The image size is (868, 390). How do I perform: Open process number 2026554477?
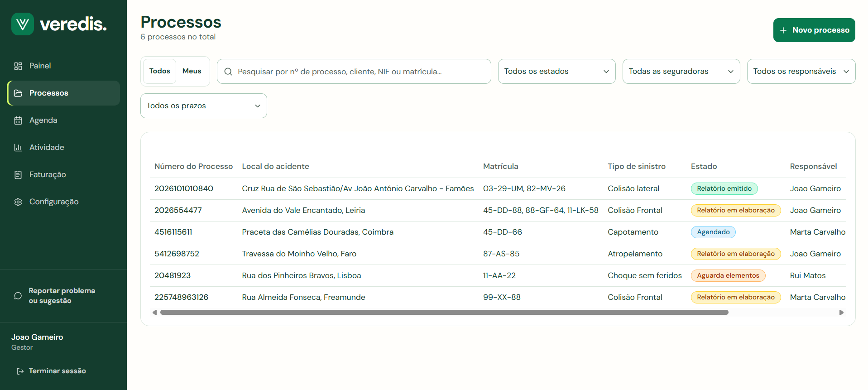click(178, 211)
